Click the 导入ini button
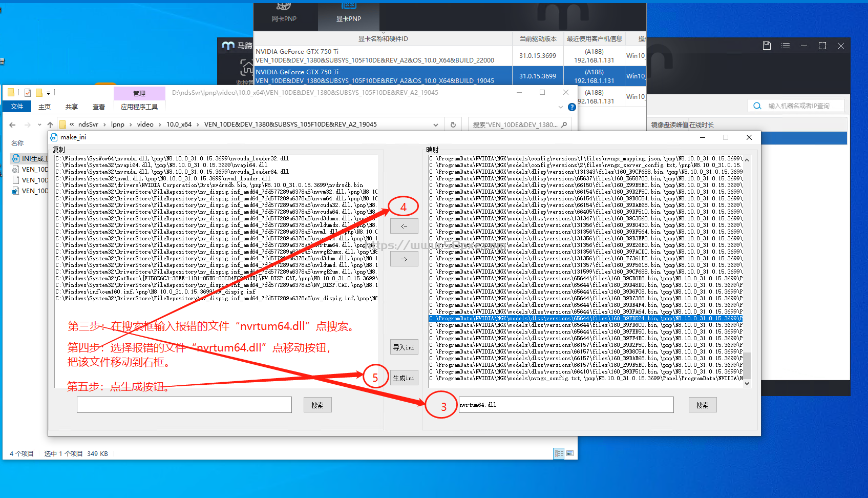This screenshot has height=498, width=868. [x=404, y=347]
